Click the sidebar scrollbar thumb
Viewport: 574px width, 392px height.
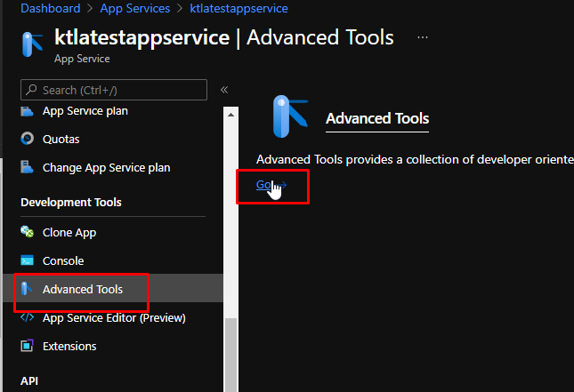[230, 355]
